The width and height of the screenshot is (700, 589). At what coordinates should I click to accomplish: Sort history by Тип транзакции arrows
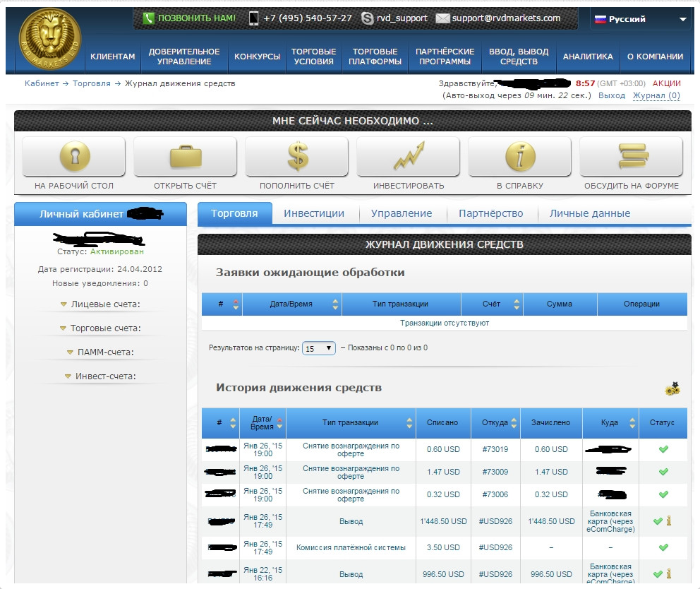tap(409, 423)
